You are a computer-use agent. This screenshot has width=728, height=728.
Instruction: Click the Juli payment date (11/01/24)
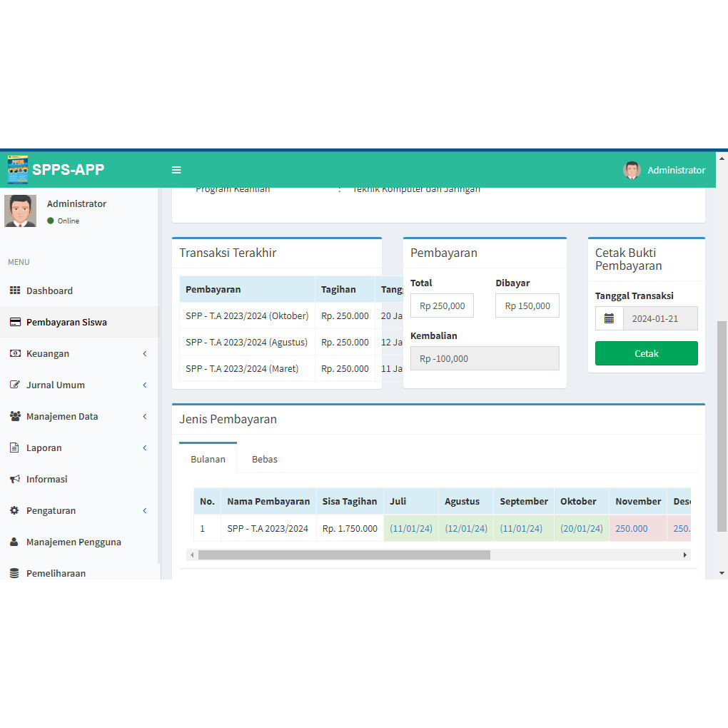(x=411, y=528)
